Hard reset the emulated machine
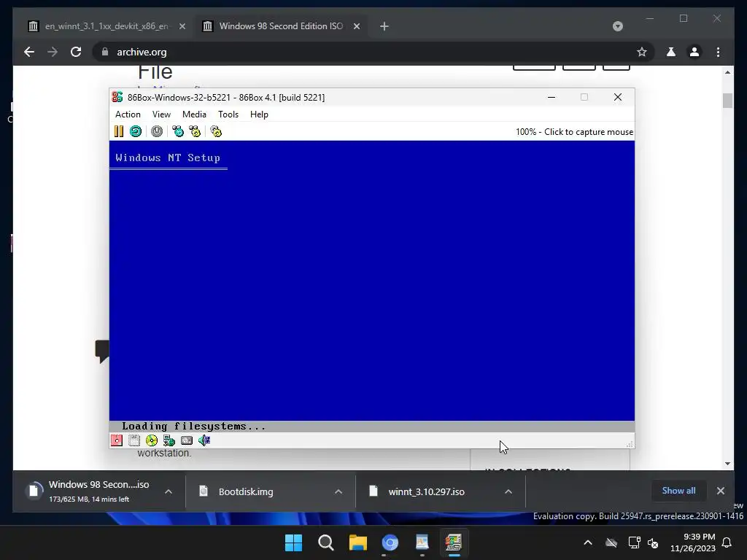Image resolution: width=747 pixels, height=560 pixels. 136,131
